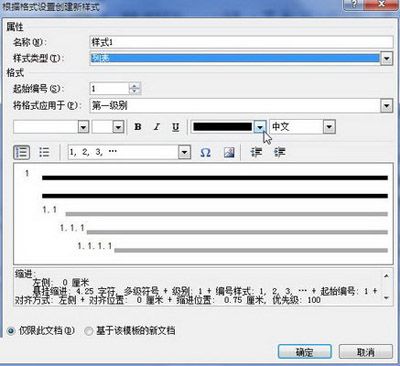This screenshot has width=400, height=366.
Task: Click description box scroll up arrow
Action: [x=386, y=276]
